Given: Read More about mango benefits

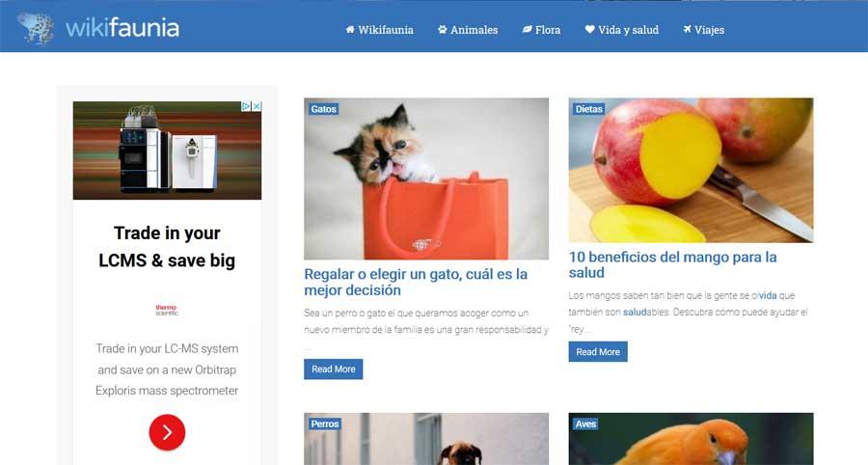Looking at the screenshot, I should (x=598, y=352).
